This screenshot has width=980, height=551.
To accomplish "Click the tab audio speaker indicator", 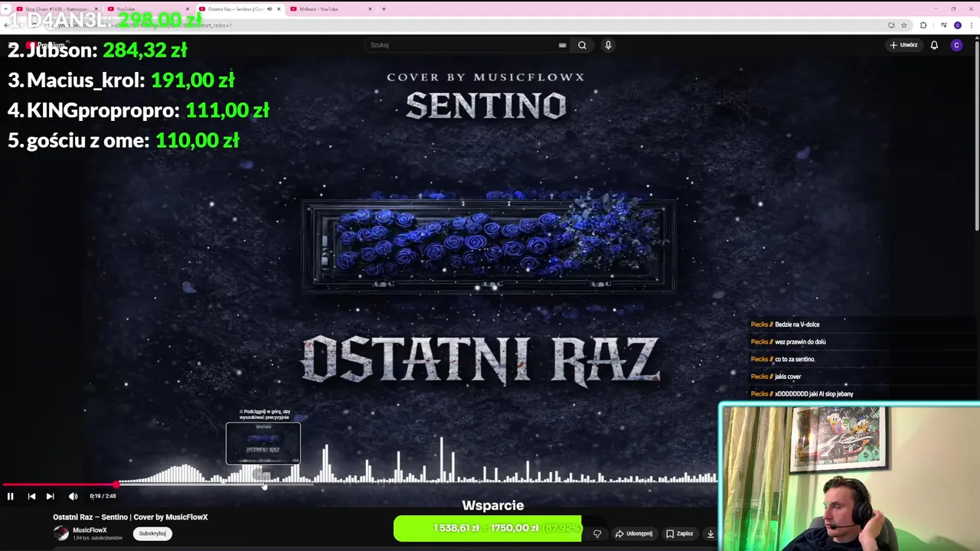I will pos(269,9).
